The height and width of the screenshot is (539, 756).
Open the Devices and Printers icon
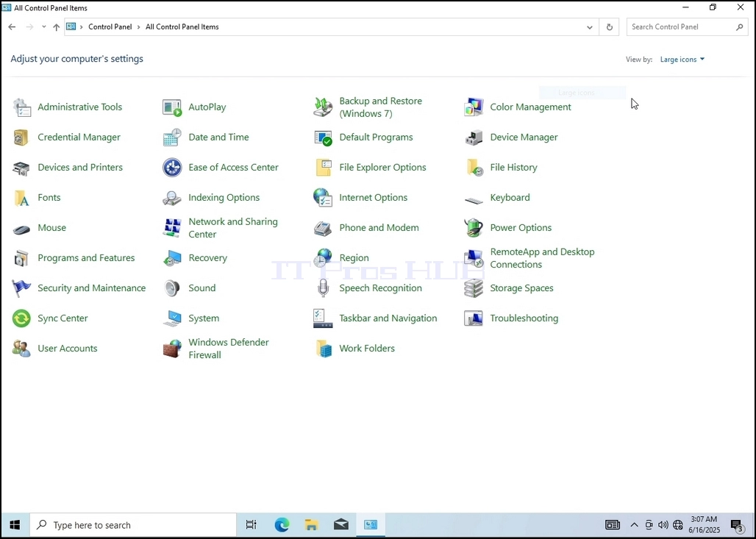[22, 168]
